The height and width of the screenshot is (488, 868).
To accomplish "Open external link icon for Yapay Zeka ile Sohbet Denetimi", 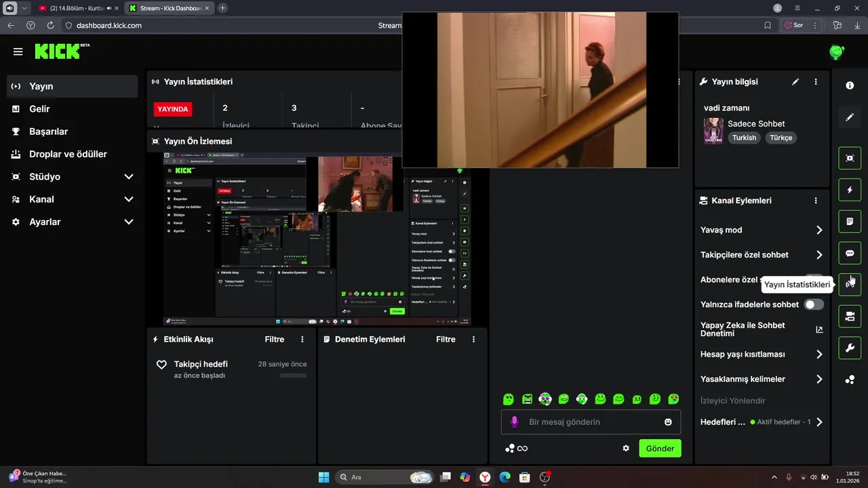I will (818, 329).
